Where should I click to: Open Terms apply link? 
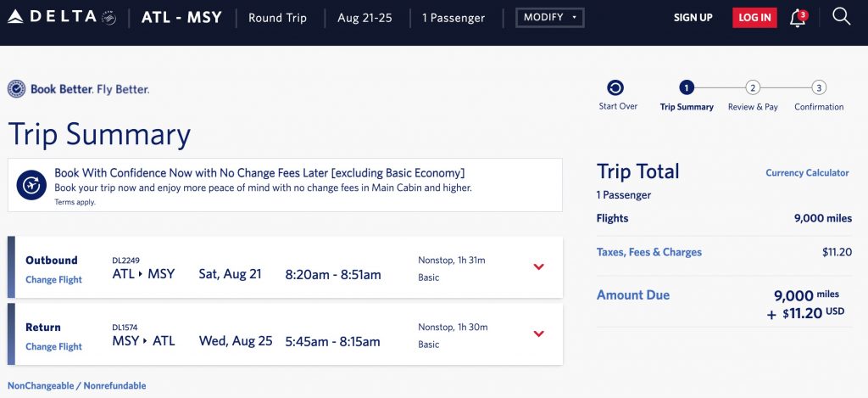tap(75, 202)
